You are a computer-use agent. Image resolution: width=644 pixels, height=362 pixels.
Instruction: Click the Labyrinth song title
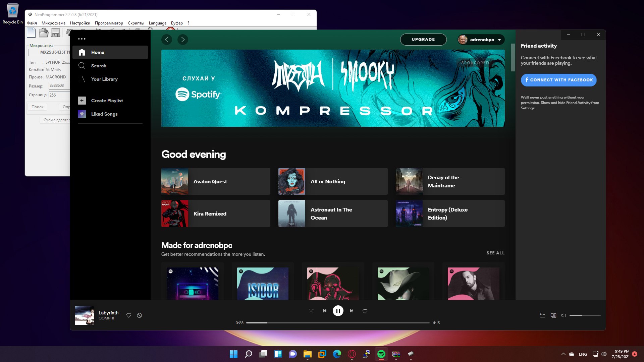(x=108, y=313)
